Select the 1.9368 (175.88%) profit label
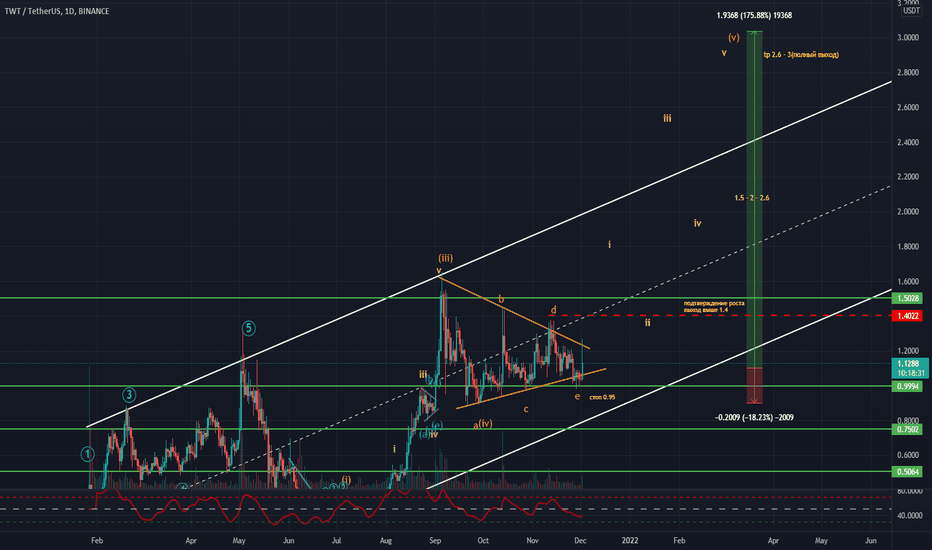The image size is (932, 550). 754,15
